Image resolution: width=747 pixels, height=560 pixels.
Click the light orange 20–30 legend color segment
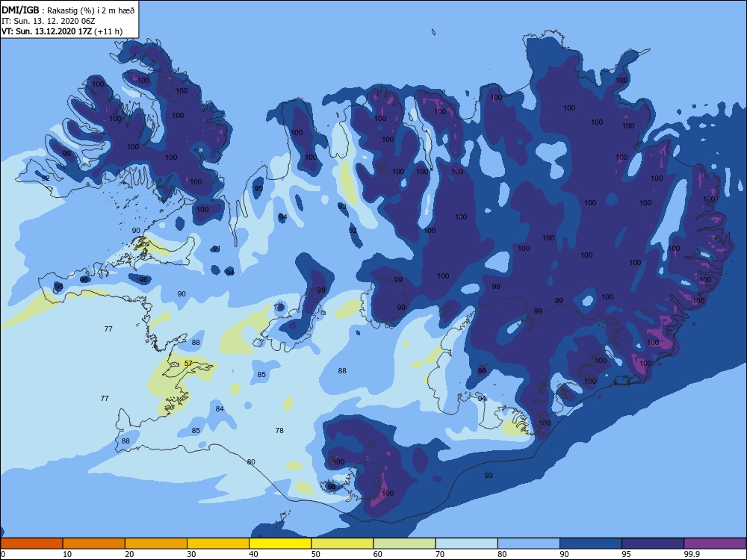tap(156, 544)
